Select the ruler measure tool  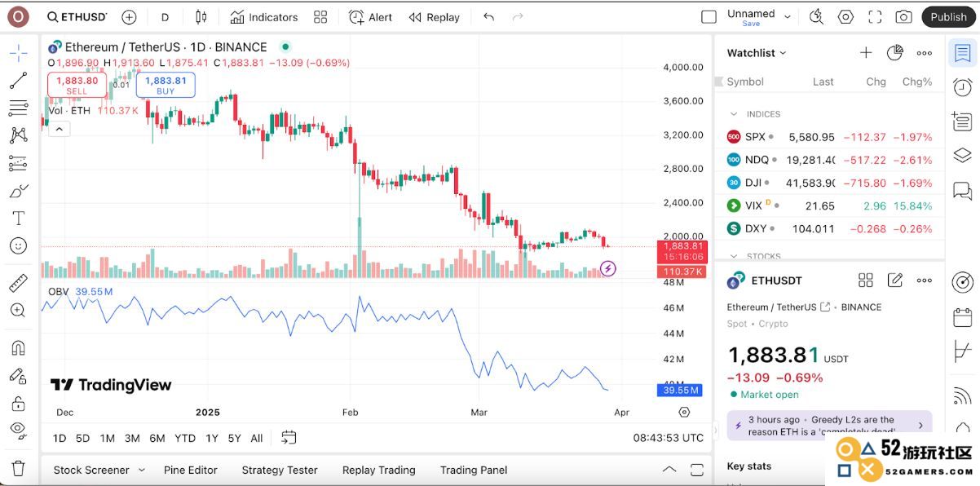[x=18, y=283]
